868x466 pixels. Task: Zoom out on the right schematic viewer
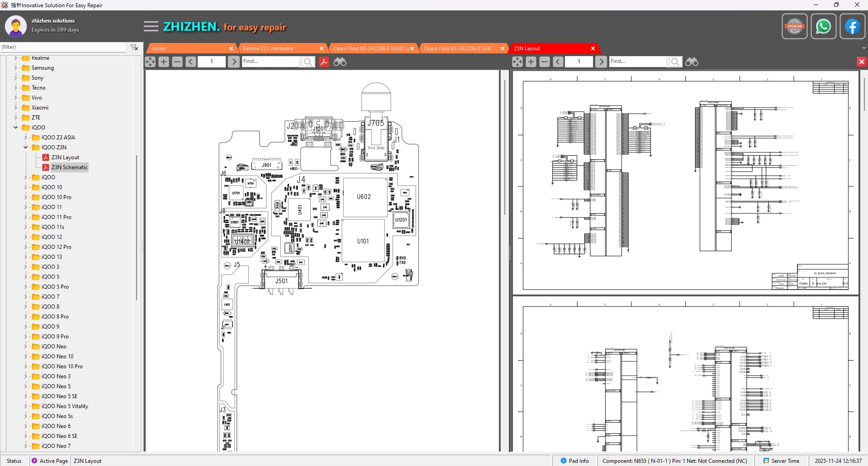coord(545,62)
